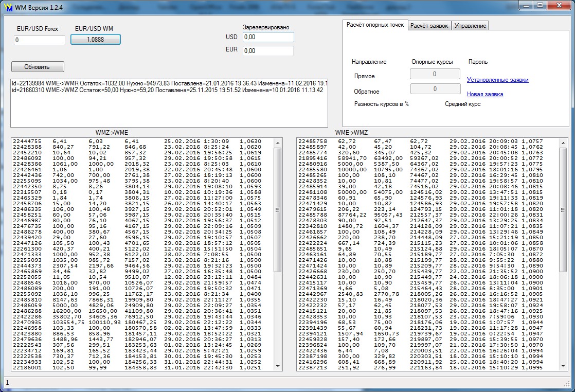Click rate 1,0757 in WME->WMZ list

click(x=532, y=141)
